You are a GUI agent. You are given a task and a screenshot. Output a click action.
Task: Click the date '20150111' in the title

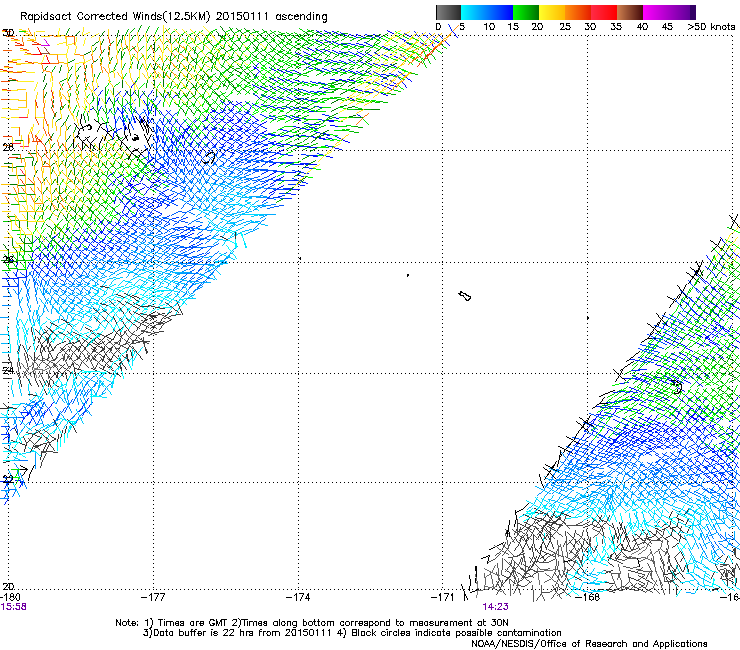[x=242, y=17]
